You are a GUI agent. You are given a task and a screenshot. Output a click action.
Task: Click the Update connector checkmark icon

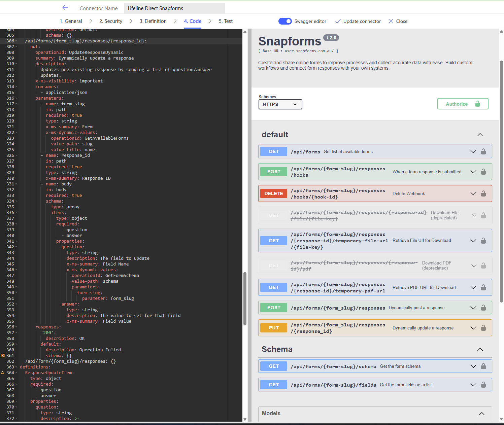(338, 21)
